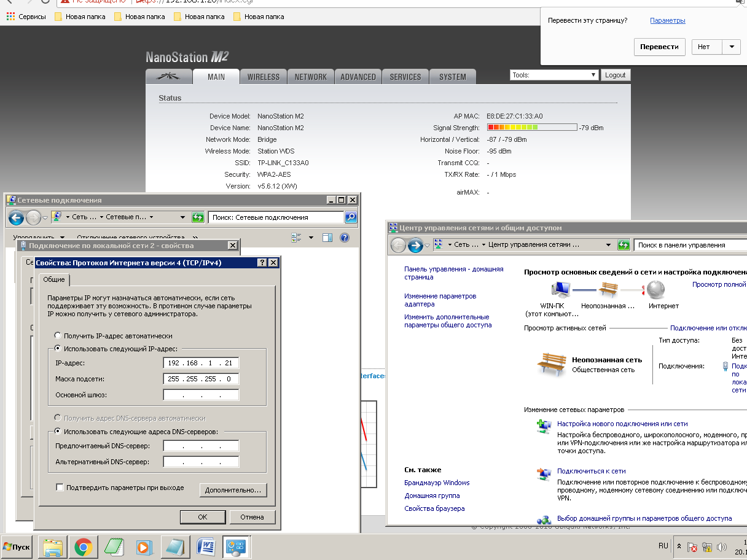
Task: Click large bench icon beside Неопознанная сеть Общественная сеть
Action: coord(551,364)
